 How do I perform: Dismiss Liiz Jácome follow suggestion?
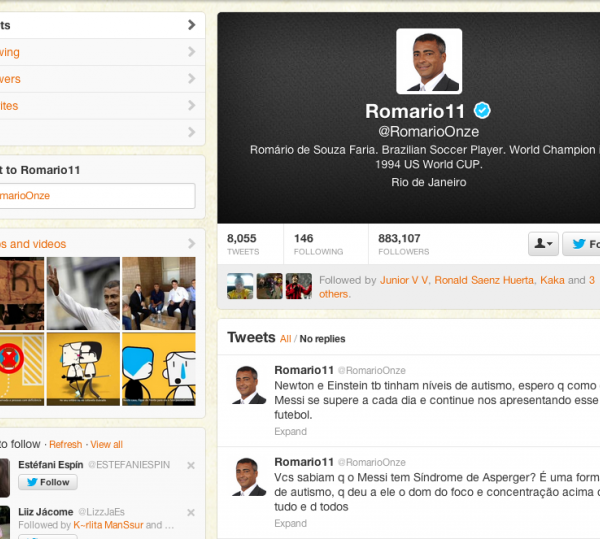point(191,510)
